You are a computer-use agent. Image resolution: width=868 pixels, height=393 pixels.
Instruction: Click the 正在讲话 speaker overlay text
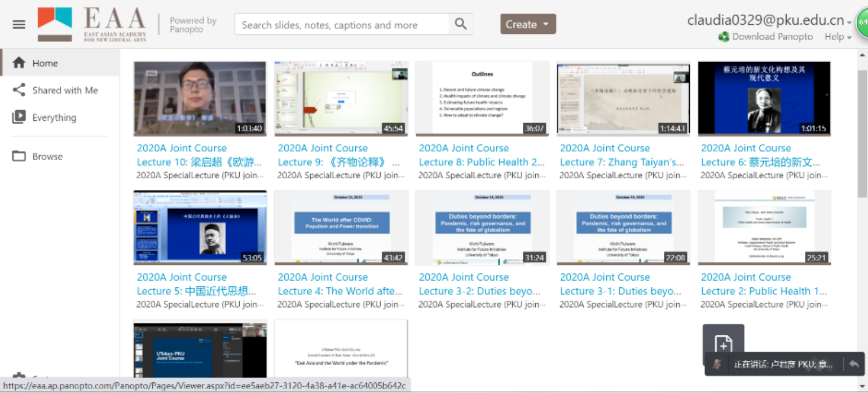click(783, 364)
